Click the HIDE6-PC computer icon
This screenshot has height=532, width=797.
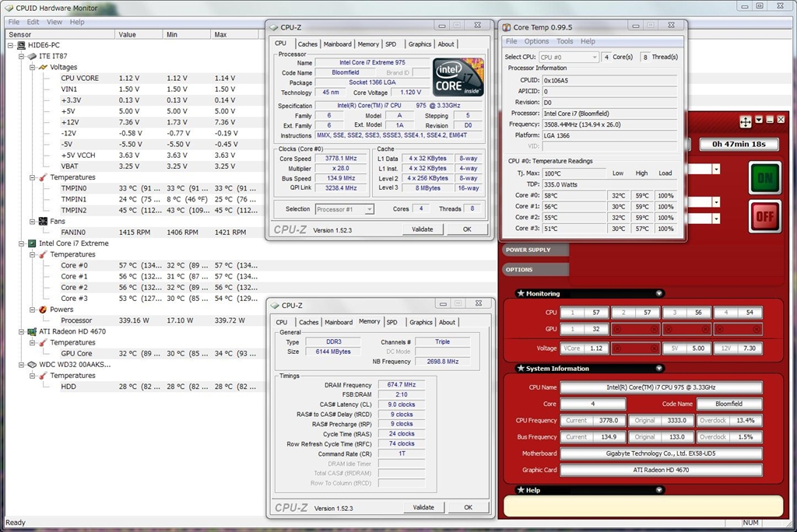coord(21,45)
